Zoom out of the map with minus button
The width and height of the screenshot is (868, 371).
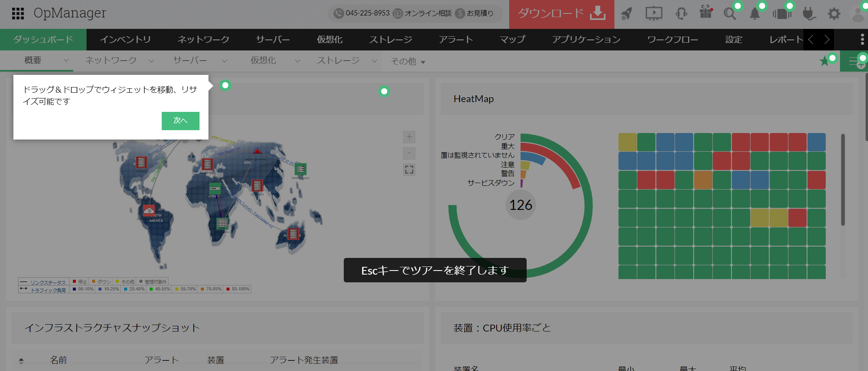coord(409,153)
